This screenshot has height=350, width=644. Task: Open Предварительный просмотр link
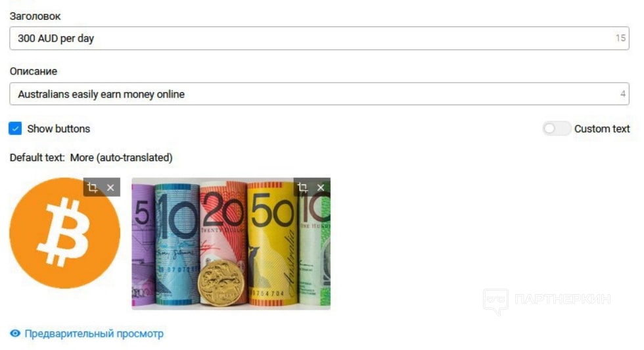click(94, 334)
